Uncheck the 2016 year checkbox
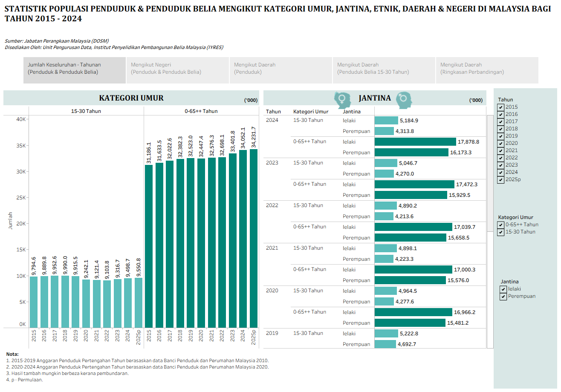Viewport: 561px width, 392px height. (501, 114)
